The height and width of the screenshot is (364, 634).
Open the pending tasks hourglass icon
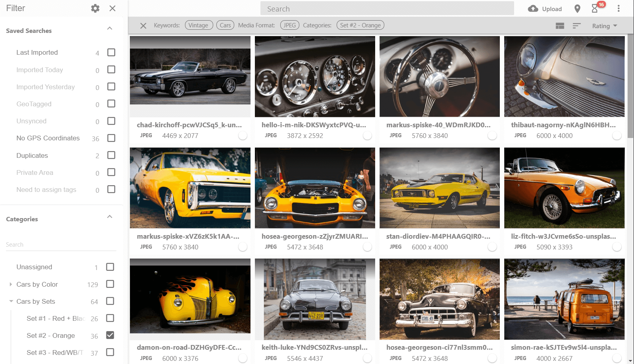click(595, 9)
